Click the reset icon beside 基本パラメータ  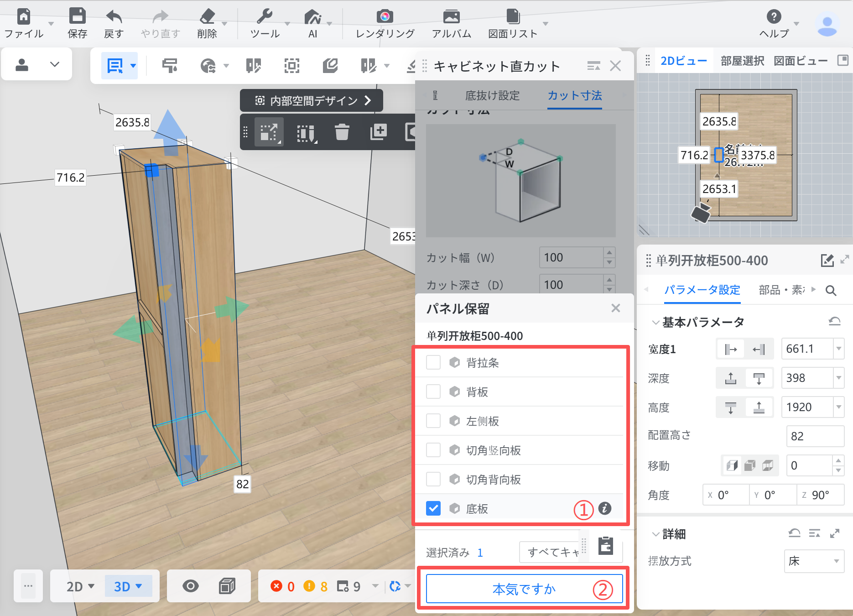(834, 322)
